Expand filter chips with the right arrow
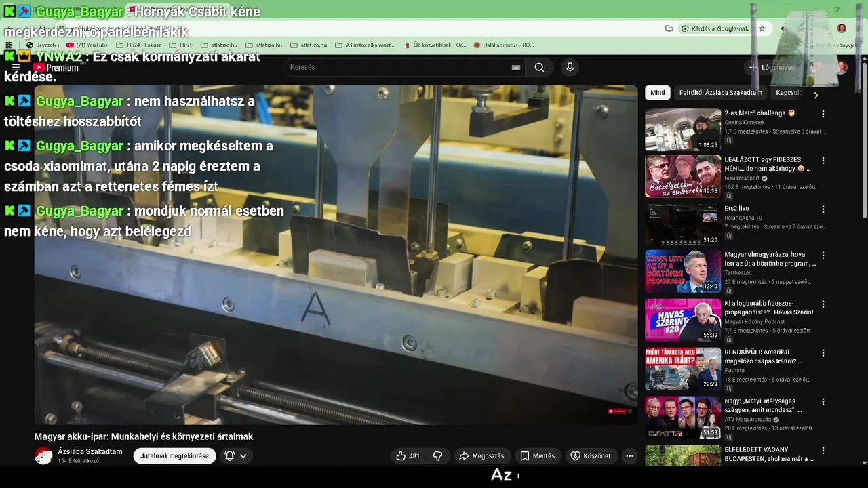The height and width of the screenshot is (488, 868). pos(816,96)
